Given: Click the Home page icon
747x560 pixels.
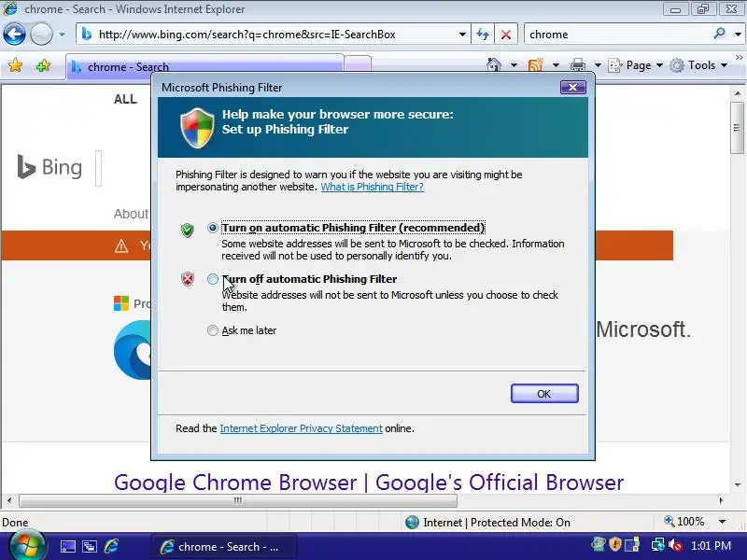Looking at the screenshot, I should (494, 64).
